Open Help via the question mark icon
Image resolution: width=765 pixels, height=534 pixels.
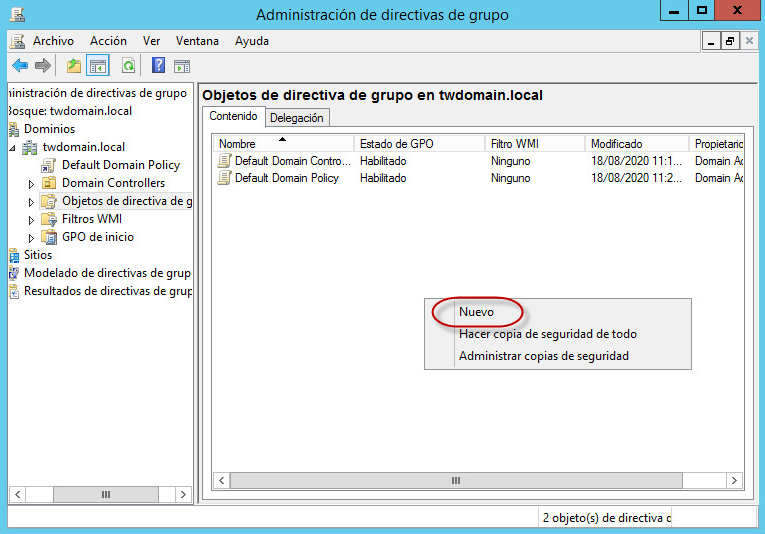click(158, 66)
